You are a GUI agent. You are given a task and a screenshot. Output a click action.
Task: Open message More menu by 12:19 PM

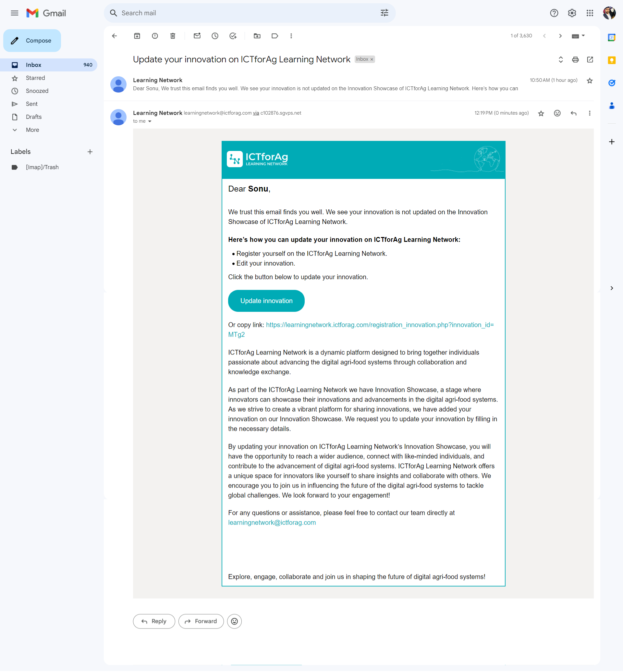click(590, 113)
